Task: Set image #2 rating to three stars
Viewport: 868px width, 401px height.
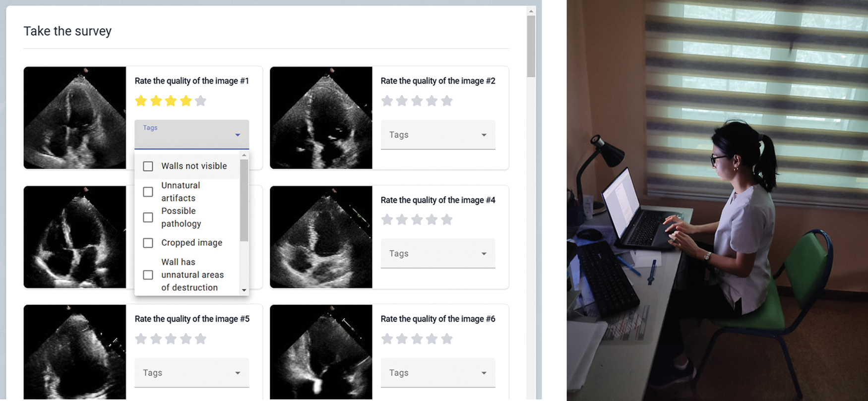Action: (417, 101)
